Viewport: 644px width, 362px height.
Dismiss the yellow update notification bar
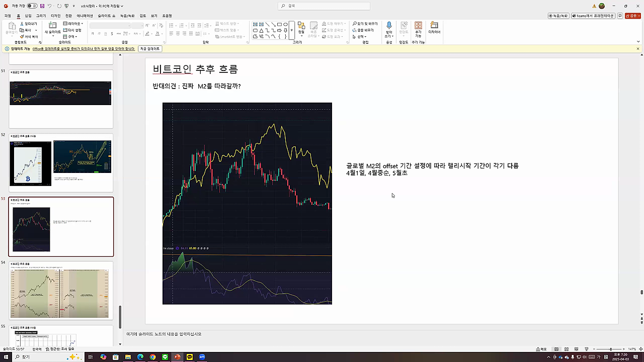click(638, 49)
